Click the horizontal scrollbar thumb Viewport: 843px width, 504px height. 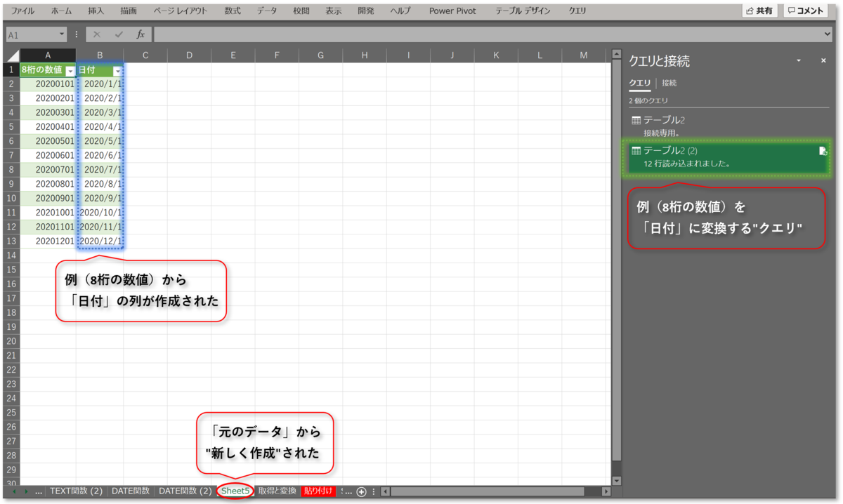[x=488, y=491]
